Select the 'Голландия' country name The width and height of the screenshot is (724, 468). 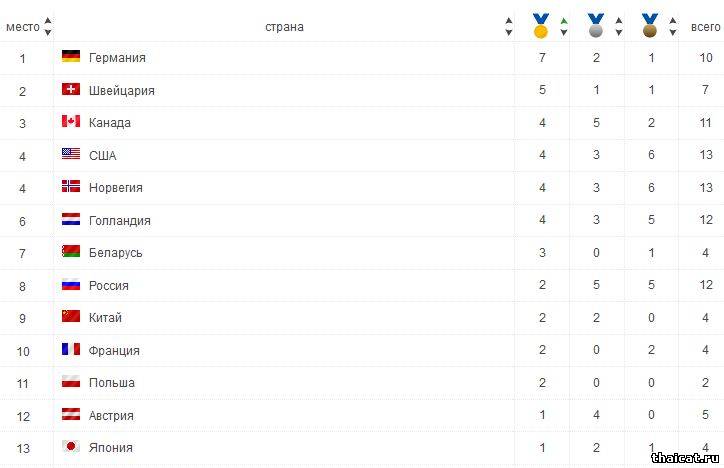pos(119,220)
